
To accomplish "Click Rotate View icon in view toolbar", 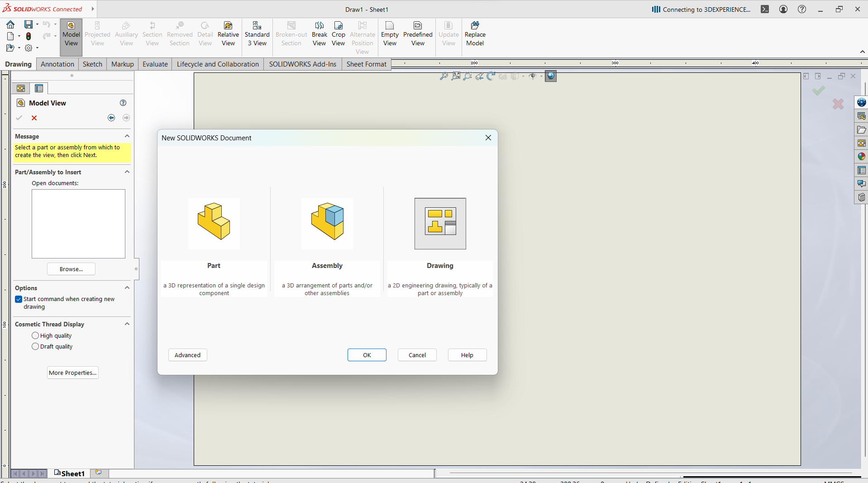I will [491, 77].
